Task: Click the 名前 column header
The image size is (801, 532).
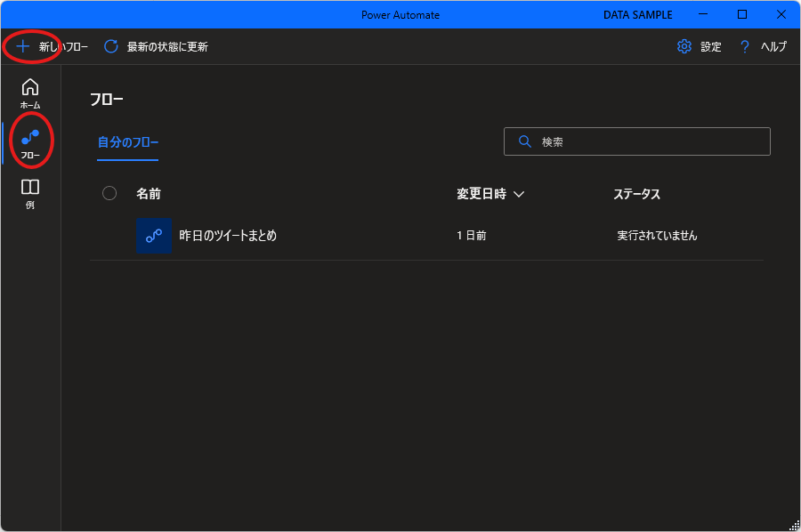Action: (x=149, y=194)
